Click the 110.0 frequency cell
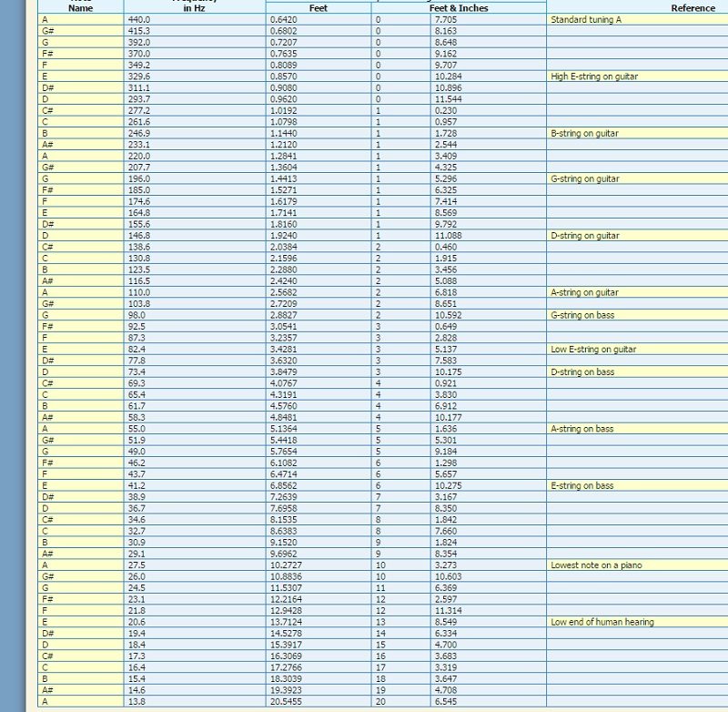 (195, 292)
